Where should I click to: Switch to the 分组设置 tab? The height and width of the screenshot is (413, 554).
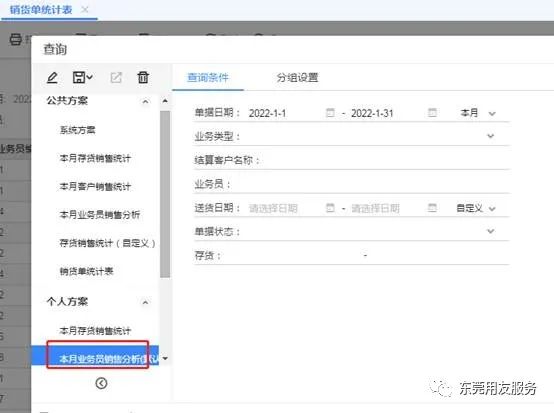point(297,77)
